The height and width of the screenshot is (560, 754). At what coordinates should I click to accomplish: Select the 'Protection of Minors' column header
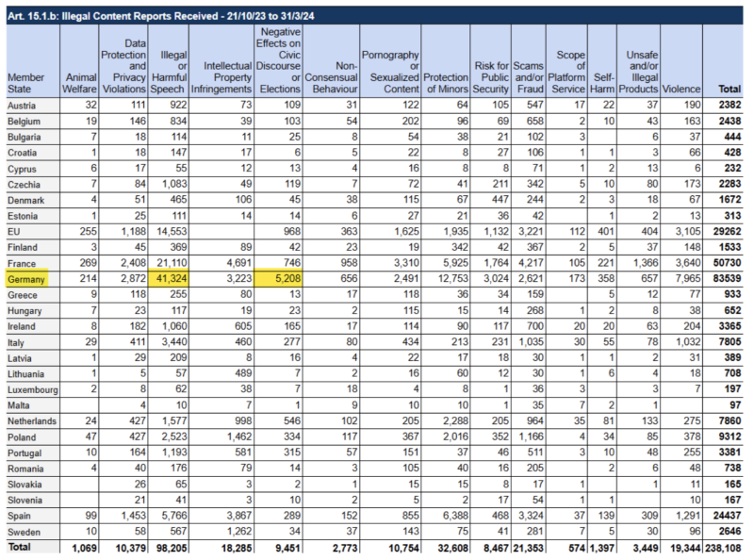click(x=447, y=82)
